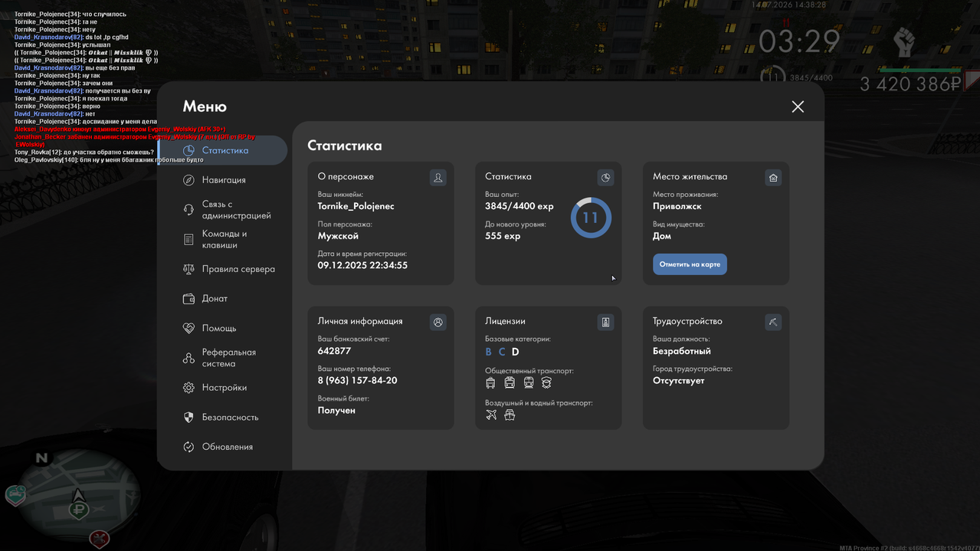This screenshot has width=980, height=551.
Task: Click the scales icon for Правила сервера
Action: coord(188,269)
